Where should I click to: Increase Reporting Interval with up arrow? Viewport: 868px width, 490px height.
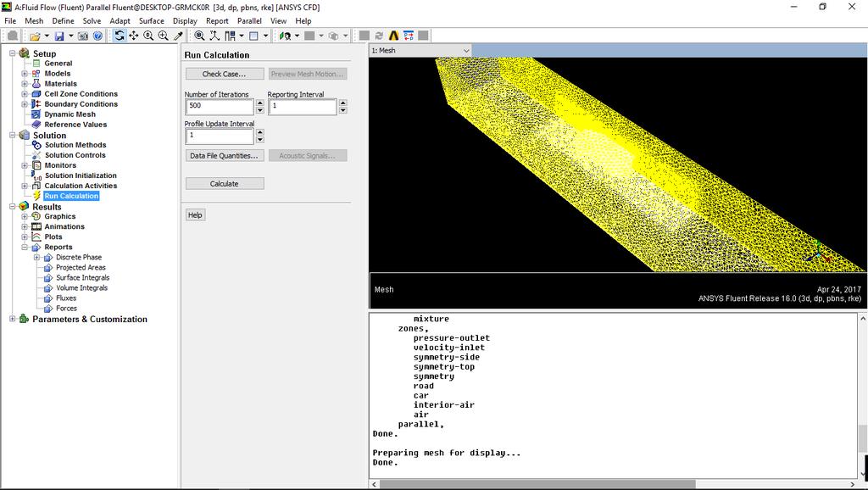coord(342,103)
